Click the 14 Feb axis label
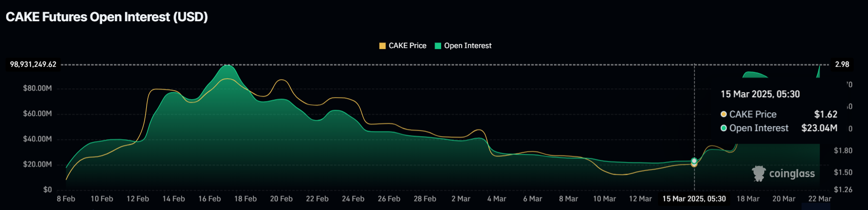 point(173,199)
